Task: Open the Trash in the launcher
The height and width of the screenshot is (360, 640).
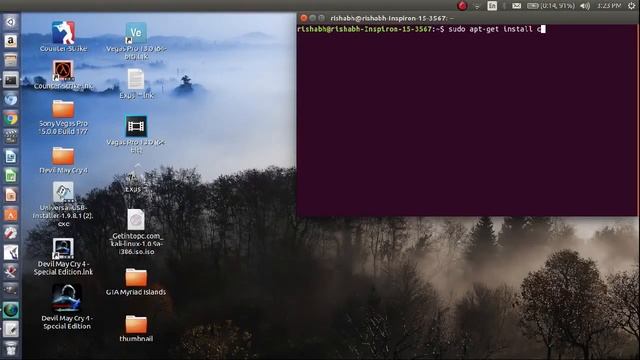Action: click(x=11, y=348)
